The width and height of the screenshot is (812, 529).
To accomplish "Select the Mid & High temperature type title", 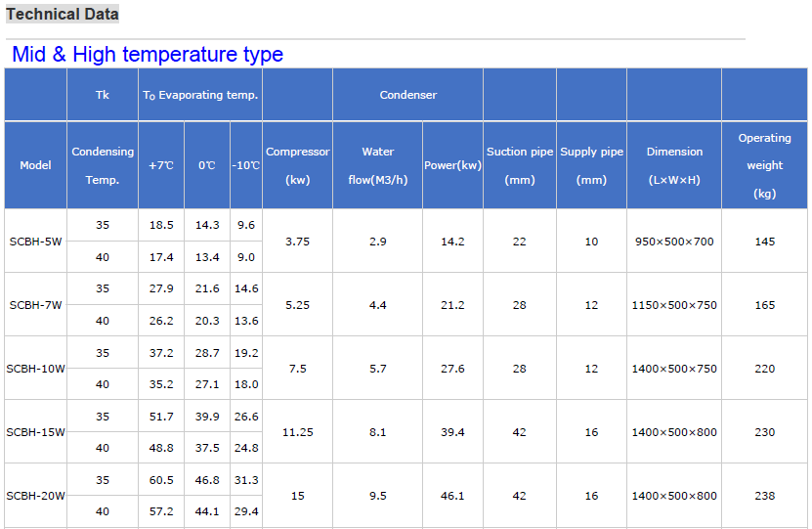I will [x=148, y=55].
